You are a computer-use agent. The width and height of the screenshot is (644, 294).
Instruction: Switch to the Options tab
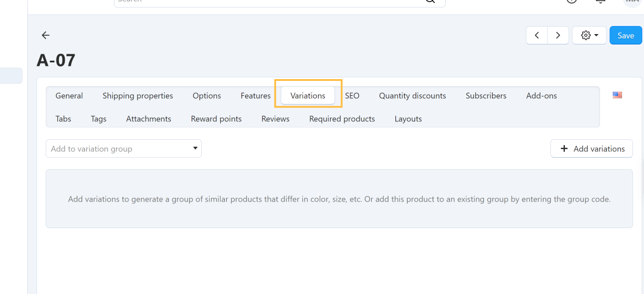pos(206,96)
